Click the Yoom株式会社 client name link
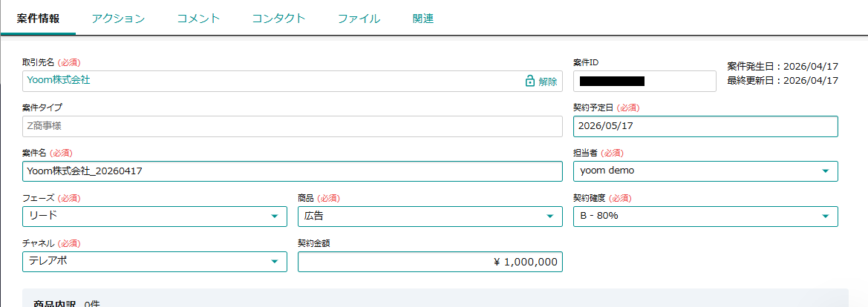 click(59, 80)
